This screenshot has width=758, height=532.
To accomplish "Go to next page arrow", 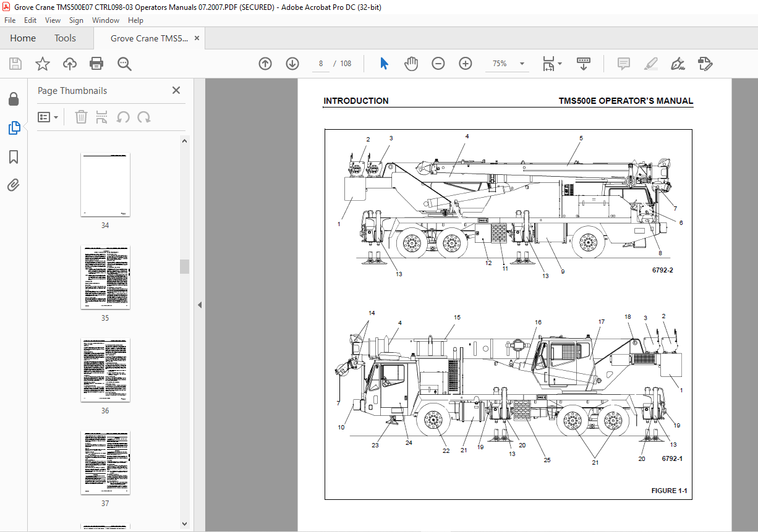I will click(x=292, y=64).
